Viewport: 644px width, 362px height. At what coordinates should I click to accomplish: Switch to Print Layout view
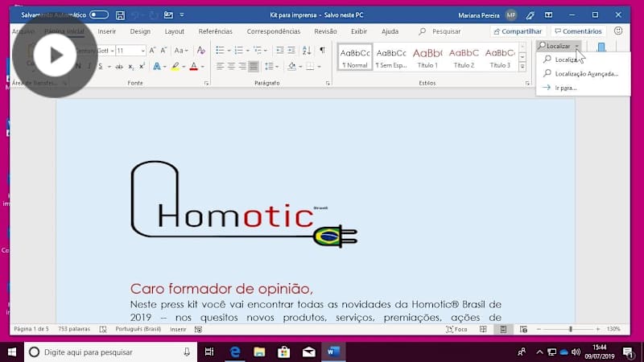[503, 329]
